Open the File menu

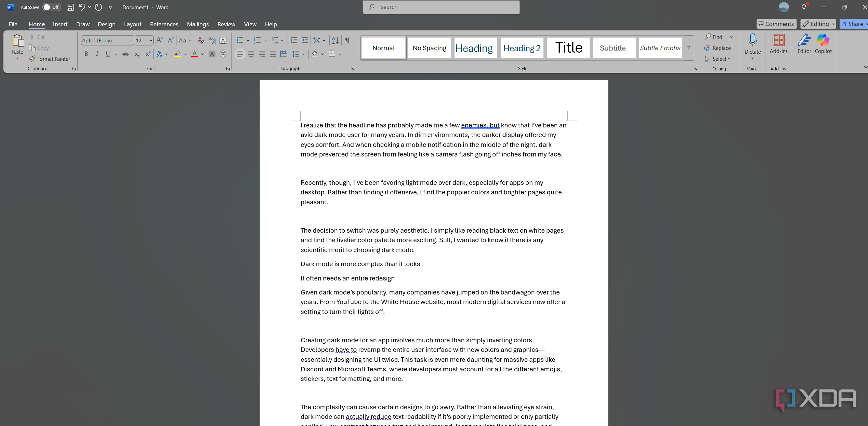tap(13, 24)
